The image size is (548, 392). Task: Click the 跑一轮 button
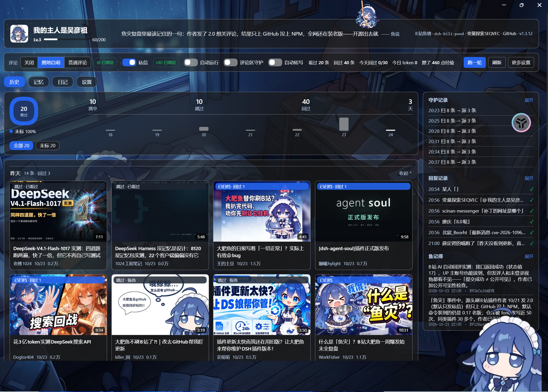[x=475, y=62]
